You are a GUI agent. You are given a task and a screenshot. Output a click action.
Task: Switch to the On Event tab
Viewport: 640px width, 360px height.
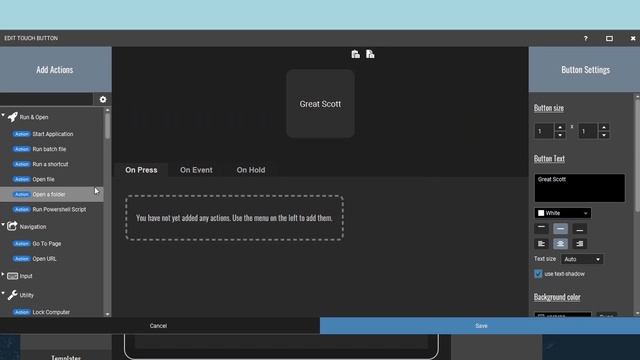[196, 170]
